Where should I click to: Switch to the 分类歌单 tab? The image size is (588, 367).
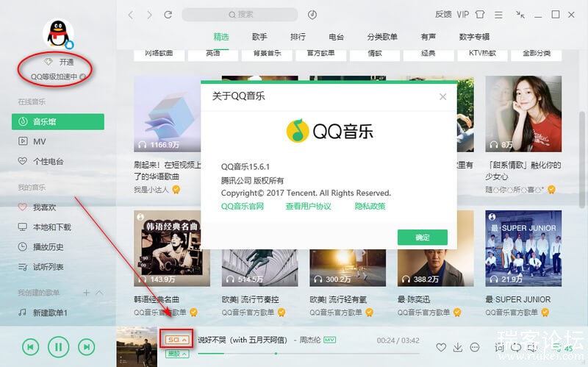382,37
